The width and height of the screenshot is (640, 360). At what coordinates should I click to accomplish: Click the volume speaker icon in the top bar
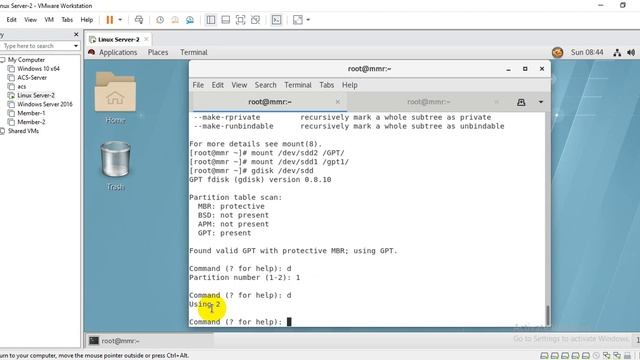(x=631, y=53)
